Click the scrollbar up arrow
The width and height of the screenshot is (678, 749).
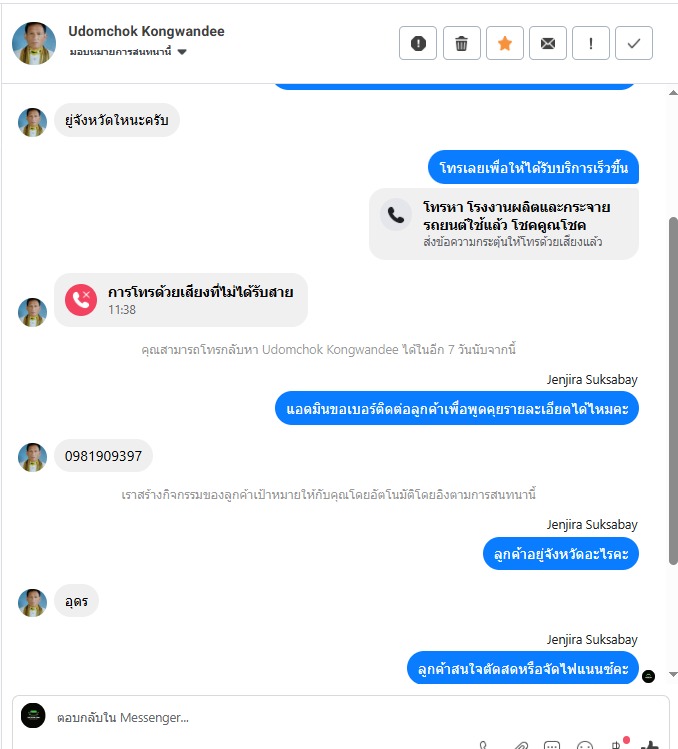[x=673, y=93]
